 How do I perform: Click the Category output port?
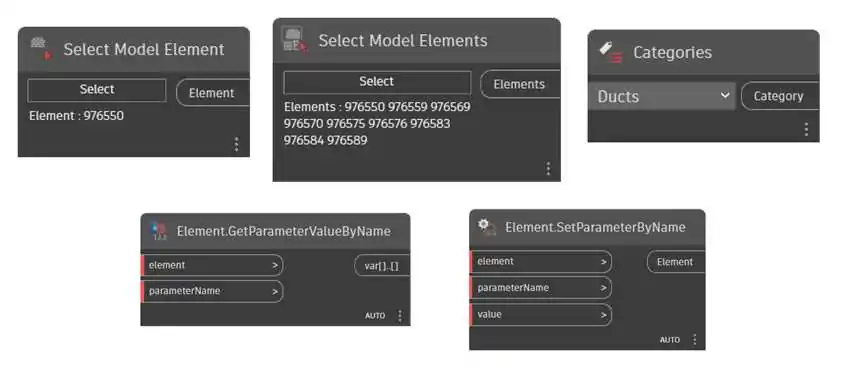coord(779,97)
